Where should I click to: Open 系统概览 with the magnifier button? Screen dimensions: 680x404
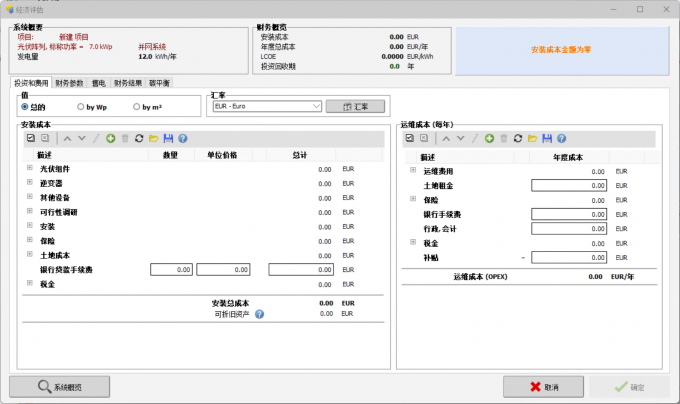(59, 387)
